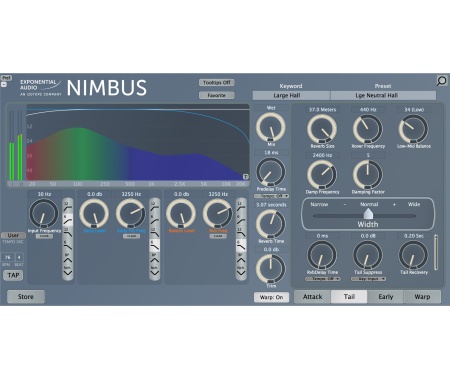Open the Keyword dropdown showing Large Hall

[x=291, y=95]
